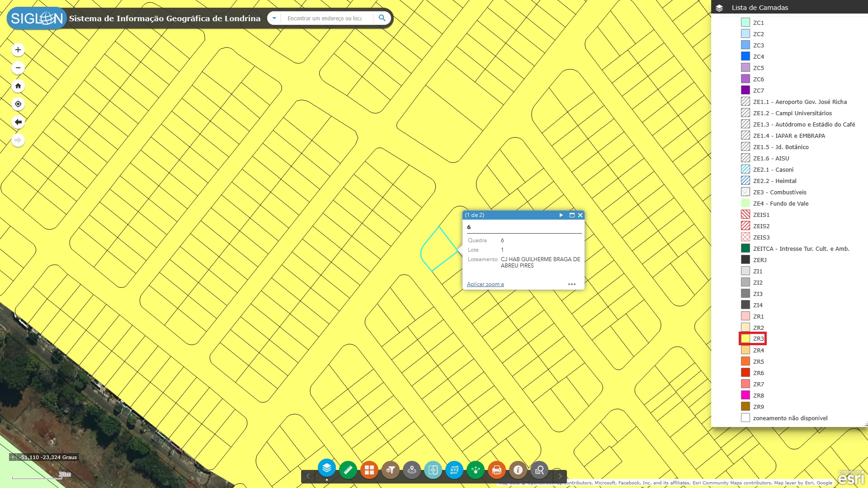This screenshot has width=868, height=488.
Task: Click 'ZE2.1 - Casoni' legend entry
Action: coord(773,169)
